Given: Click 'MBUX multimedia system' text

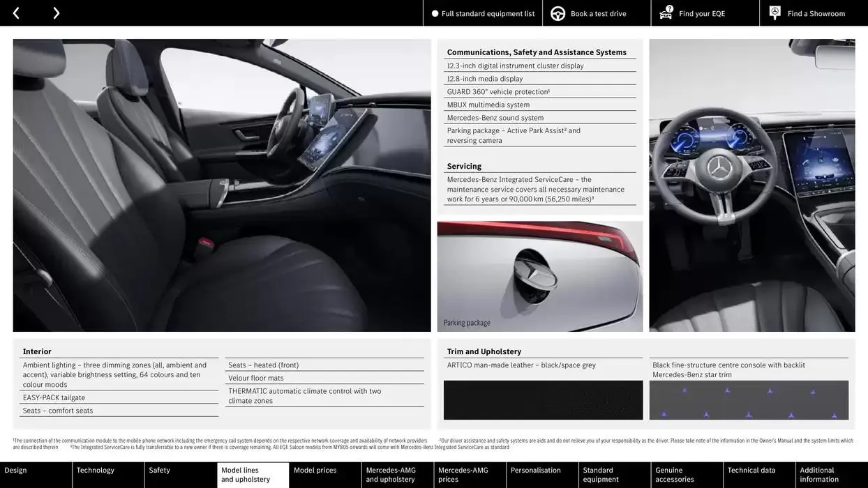Looking at the screenshot, I should pyautogui.click(x=488, y=105).
